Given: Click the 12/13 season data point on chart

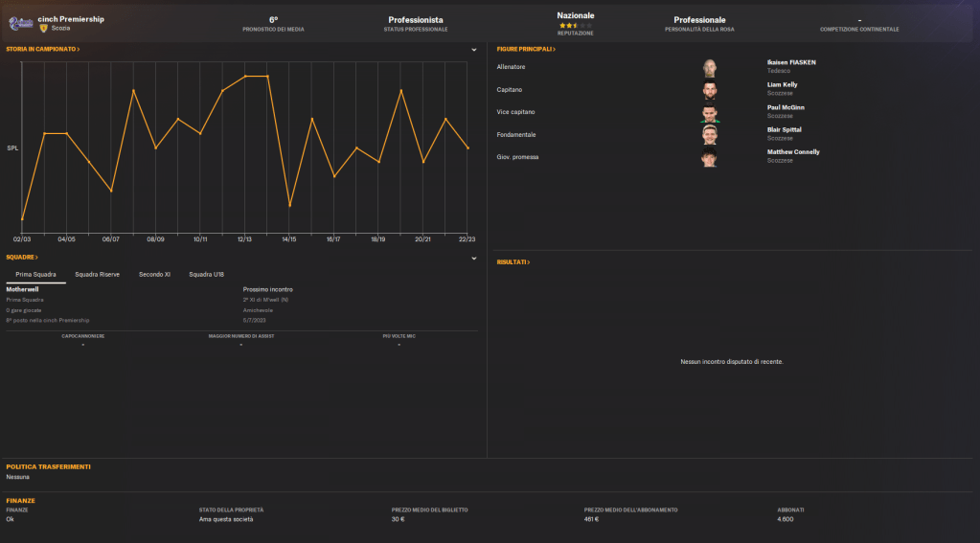Looking at the screenshot, I should (245, 76).
